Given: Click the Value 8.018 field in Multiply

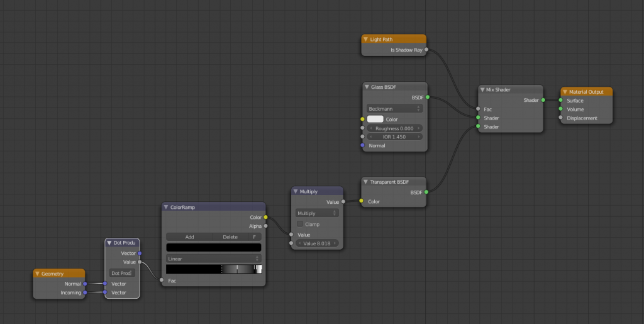Looking at the screenshot, I should click(x=317, y=243).
